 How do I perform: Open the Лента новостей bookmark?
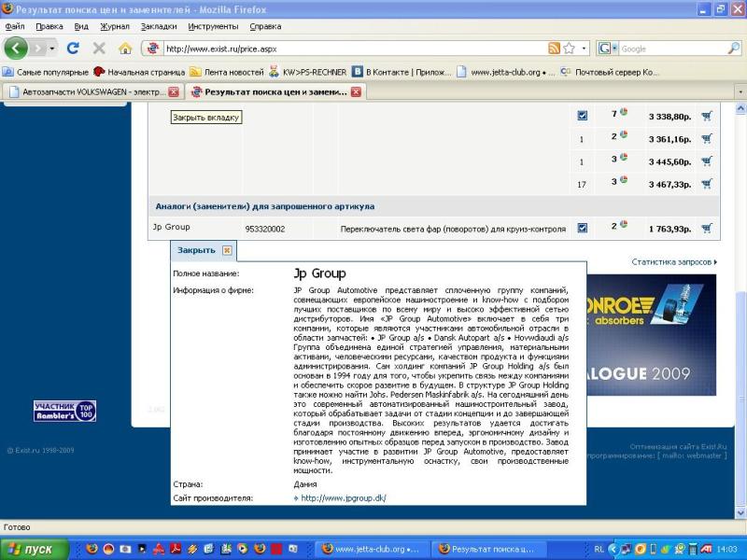click(227, 73)
